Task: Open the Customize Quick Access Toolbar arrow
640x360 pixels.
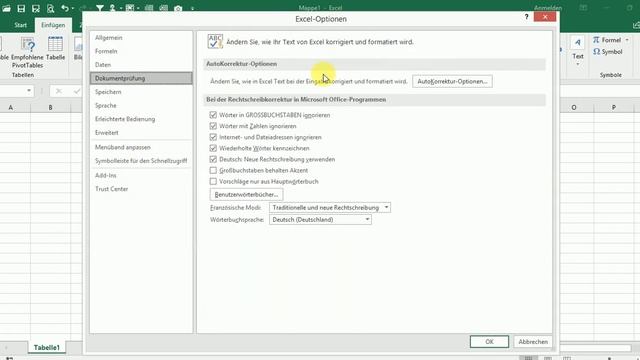Action: 192,9
